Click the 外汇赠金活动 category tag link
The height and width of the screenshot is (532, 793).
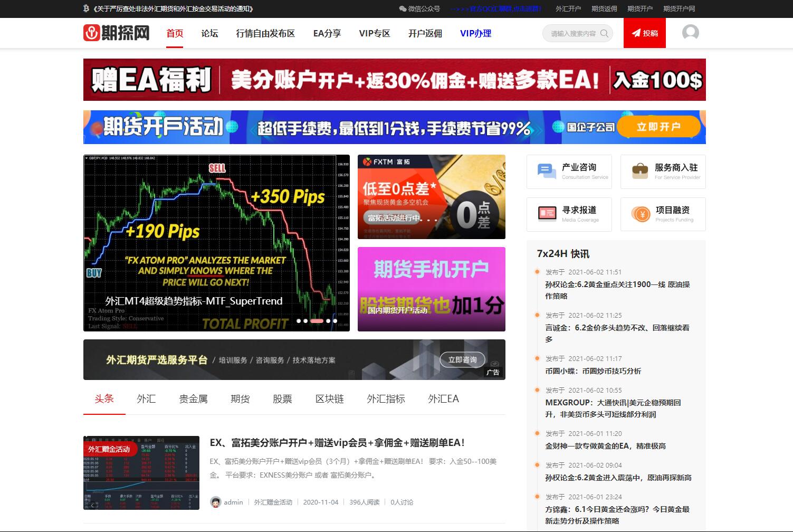(273, 502)
